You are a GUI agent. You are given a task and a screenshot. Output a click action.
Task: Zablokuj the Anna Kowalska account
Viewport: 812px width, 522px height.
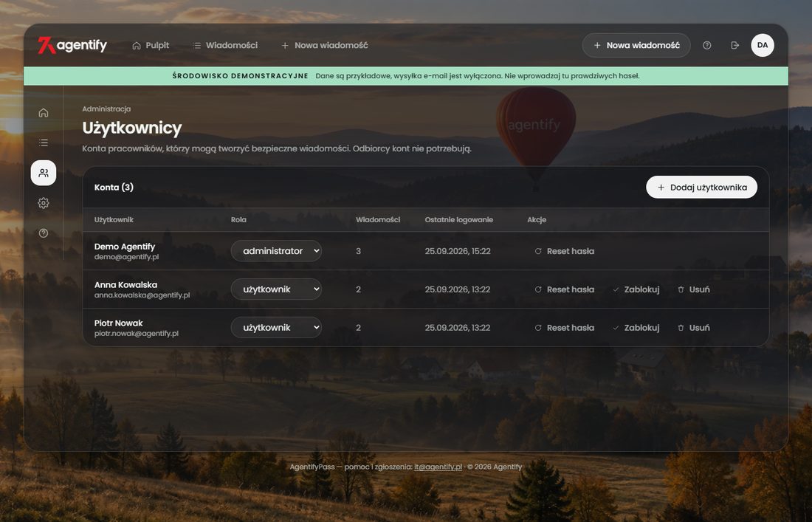pyautogui.click(x=636, y=289)
